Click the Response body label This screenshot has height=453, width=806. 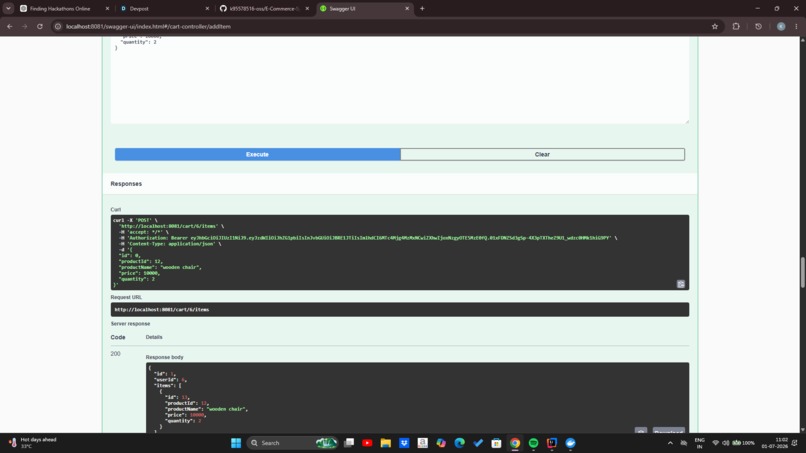(164, 357)
